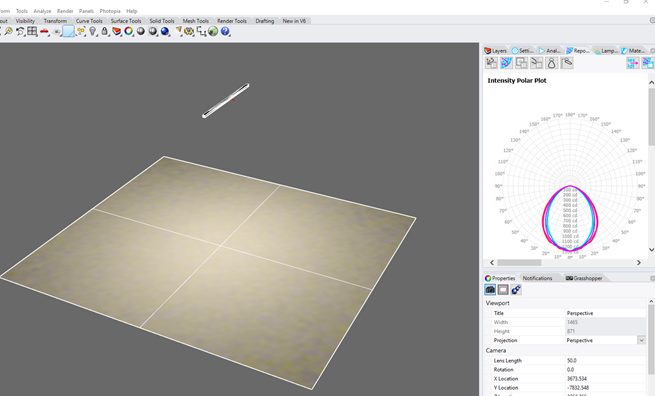This screenshot has width=655, height=396.
Task: Select the polar plot report icon
Action: [x=506, y=63]
